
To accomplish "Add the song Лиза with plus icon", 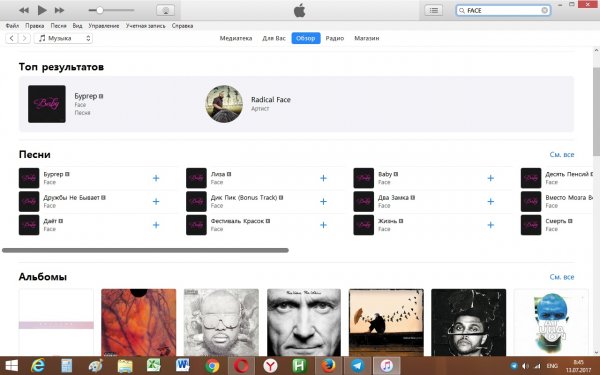I will click(x=323, y=178).
